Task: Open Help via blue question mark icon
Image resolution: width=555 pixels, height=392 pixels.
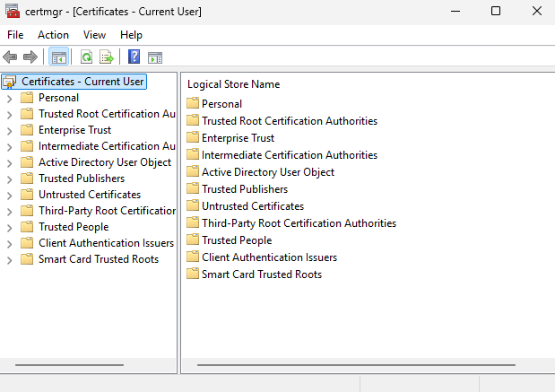Action: [x=134, y=57]
